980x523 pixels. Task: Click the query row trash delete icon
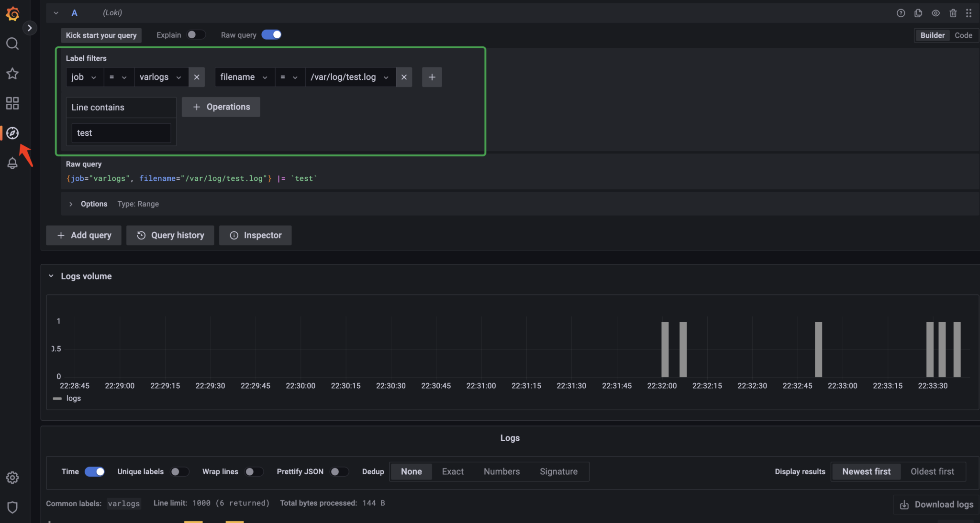coord(953,13)
